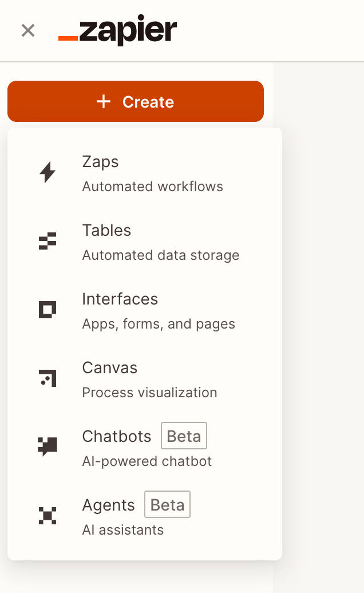Choose Interfaces from Create menu
The height and width of the screenshot is (593, 364).
tap(120, 299)
